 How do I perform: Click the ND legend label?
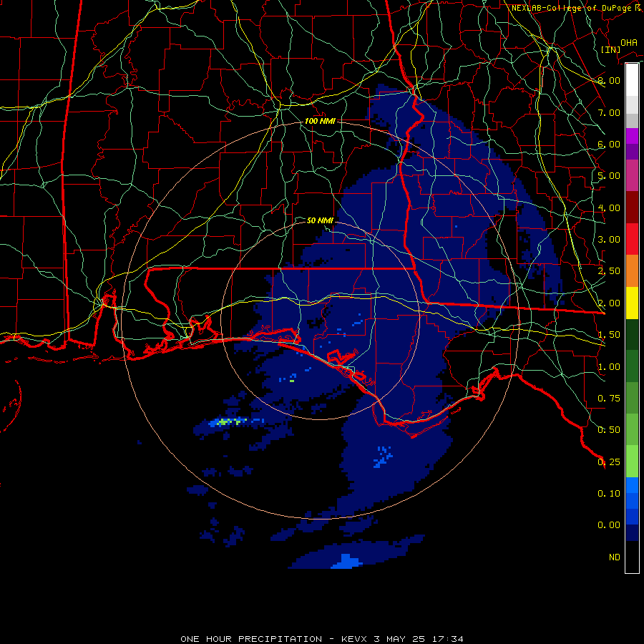click(615, 557)
